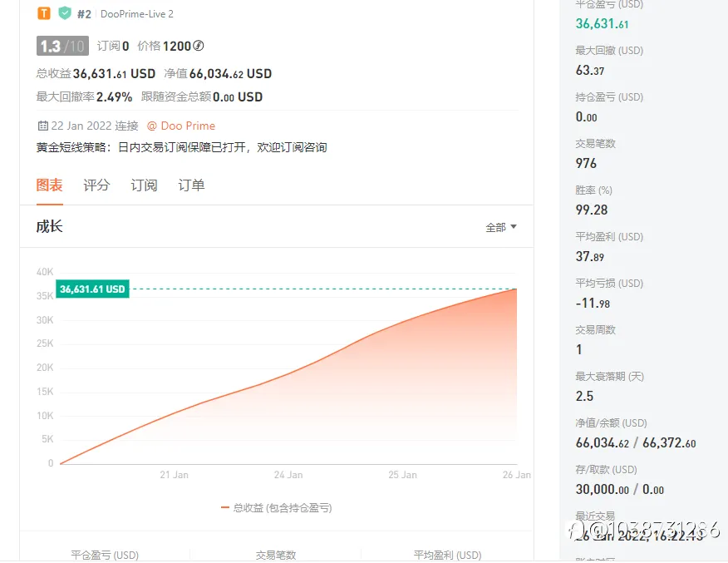This screenshot has width=728, height=563.
Task: Click the 最大衰落期 value 2.5
Action: (x=584, y=396)
